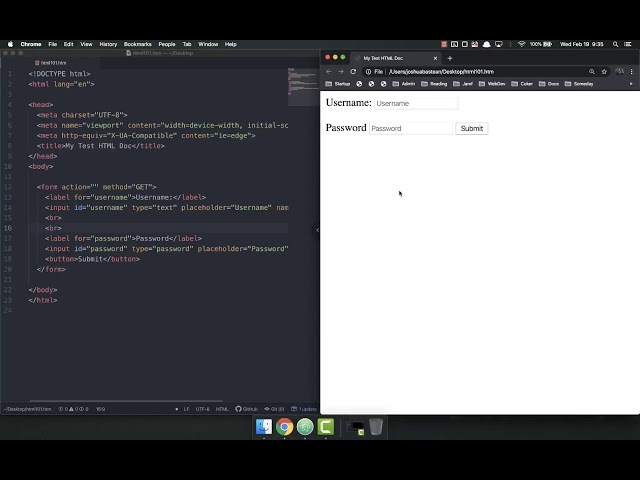Click the Chrome address bar URL
This screenshot has width=640, height=480.
point(441,72)
